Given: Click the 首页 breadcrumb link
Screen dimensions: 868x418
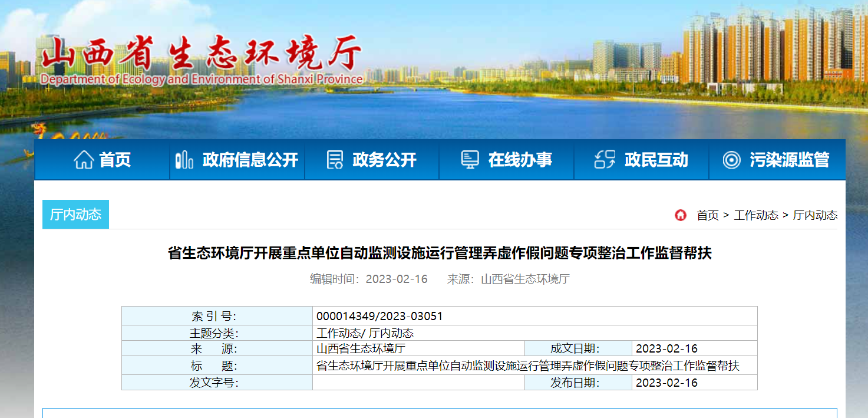Looking at the screenshot, I should tap(708, 215).
